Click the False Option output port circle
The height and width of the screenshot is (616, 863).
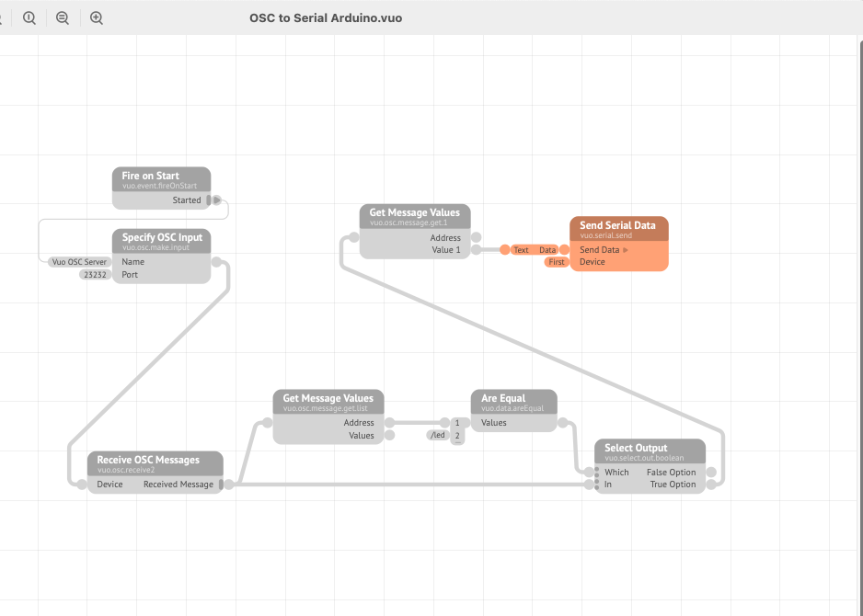(709, 472)
